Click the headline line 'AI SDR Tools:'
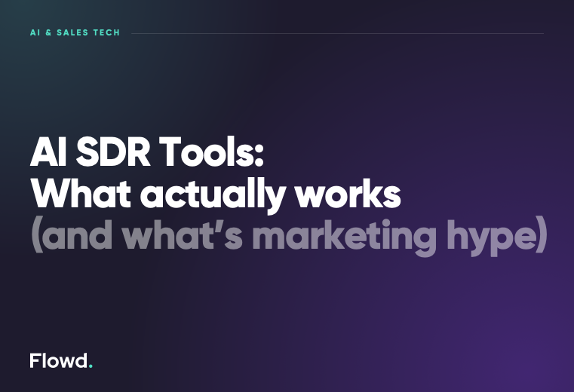 pyautogui.click(x=147, y=152)
